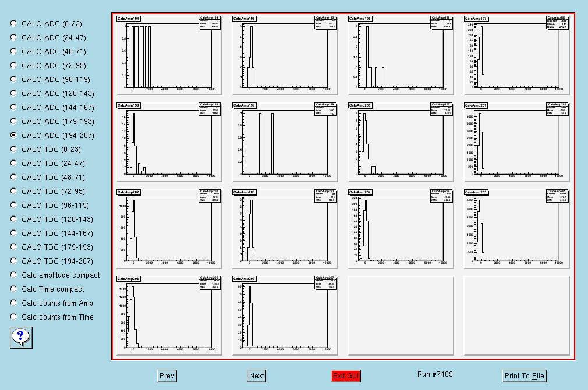Click the selected CALO ADC (194-207) radio
Screen dimensions: 588x390
coord(13,135)
